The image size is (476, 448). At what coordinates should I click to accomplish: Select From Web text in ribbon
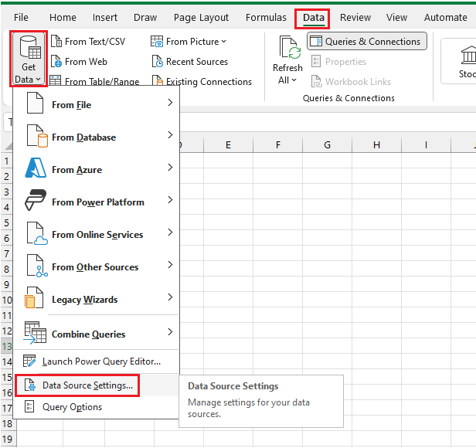86,62
